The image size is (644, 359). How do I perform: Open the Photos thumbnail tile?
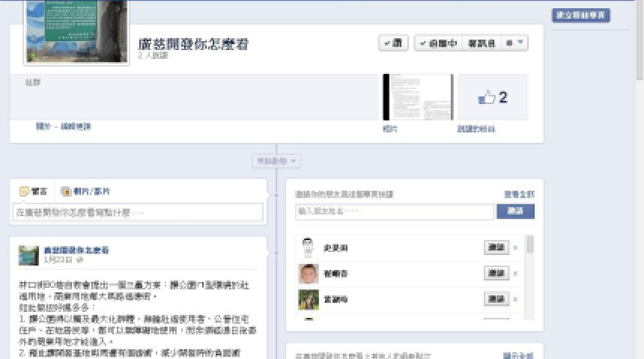pos(417,97)
